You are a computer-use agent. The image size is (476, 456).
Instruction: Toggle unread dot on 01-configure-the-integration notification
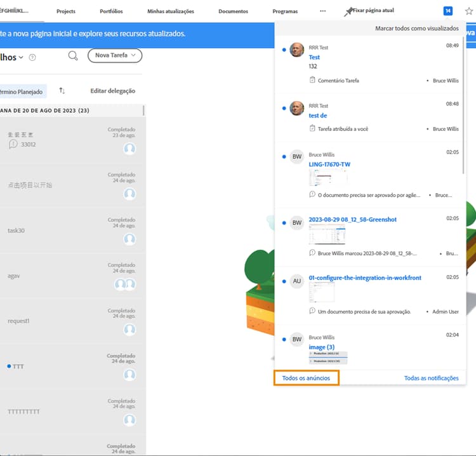pyautogui.click(x=284, y=281)
